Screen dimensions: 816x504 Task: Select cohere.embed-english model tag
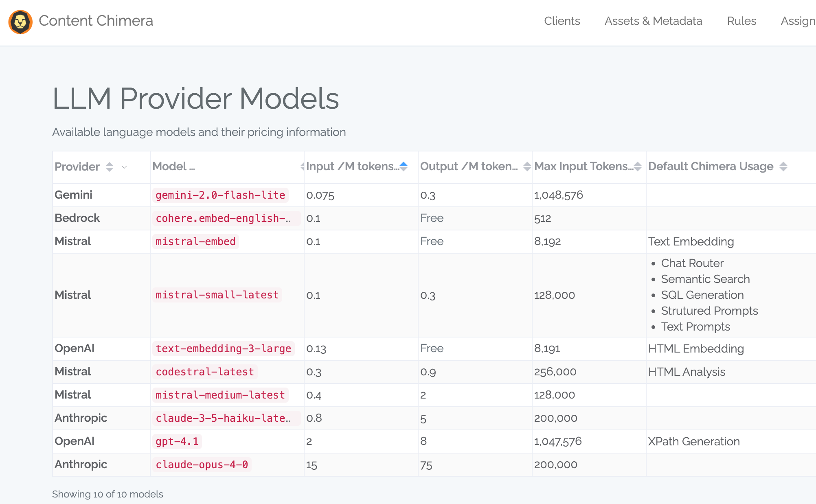(x=226, y=218)
